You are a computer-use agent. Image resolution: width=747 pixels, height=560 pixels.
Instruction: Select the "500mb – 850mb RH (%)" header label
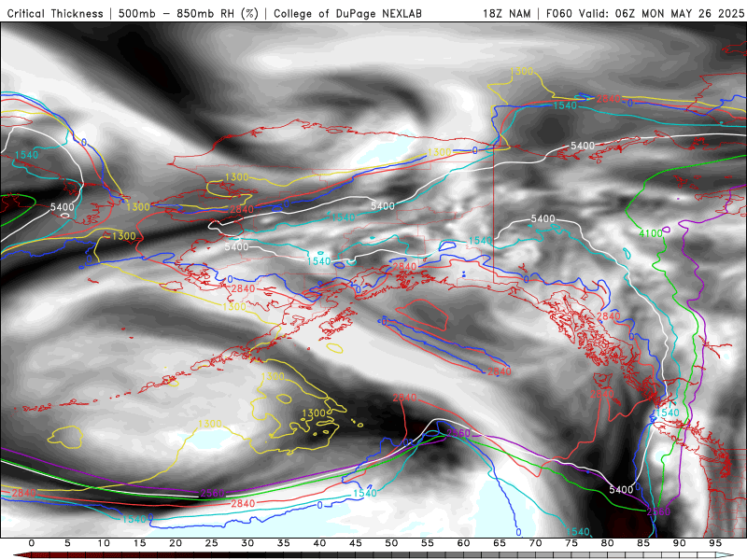pyautogui.click(x=189, y=14)
